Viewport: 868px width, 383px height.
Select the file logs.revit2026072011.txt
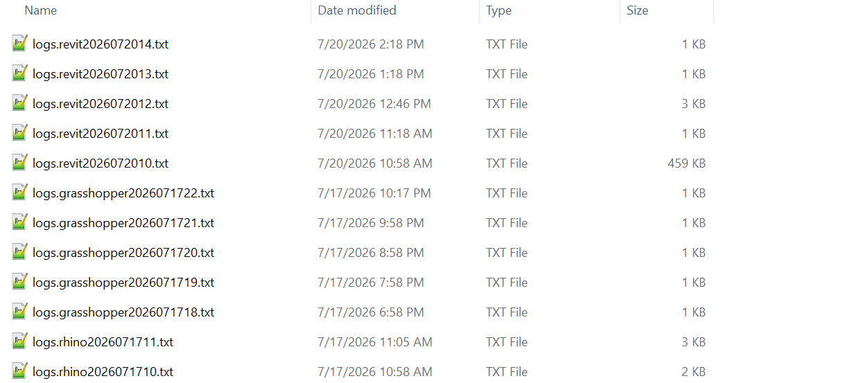(101, 134)
